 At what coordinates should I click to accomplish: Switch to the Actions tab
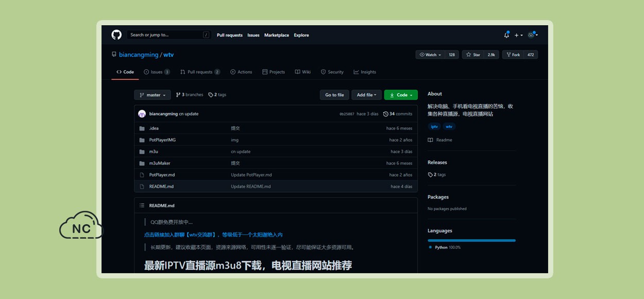pyautogui.click(x=241, y=72)
